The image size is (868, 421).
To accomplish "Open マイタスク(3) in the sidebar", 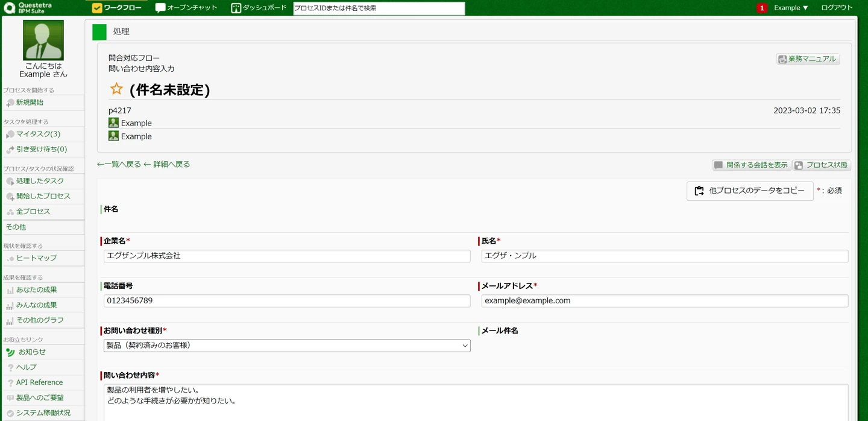I will click(38, 134).
